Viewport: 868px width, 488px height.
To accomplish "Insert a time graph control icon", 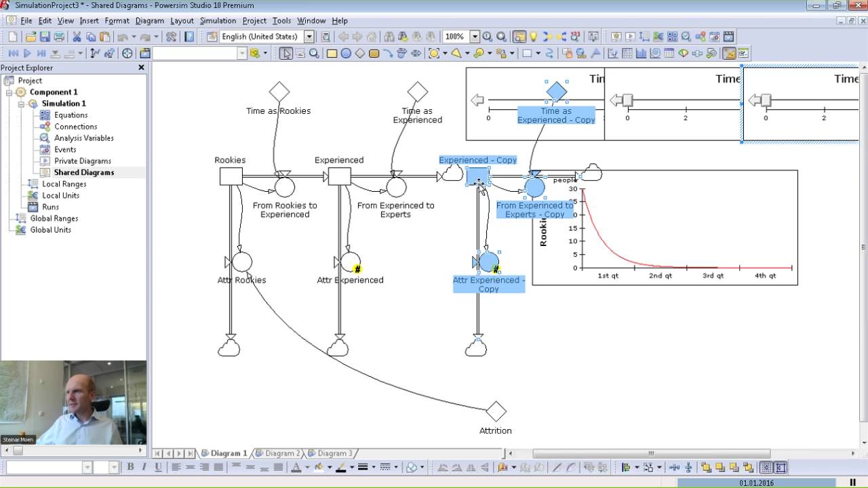I will (x=614, y=53).
